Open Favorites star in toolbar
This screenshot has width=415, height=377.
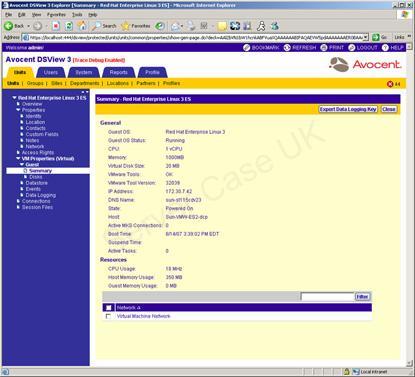pyautogui.click(x=126, y=26)
